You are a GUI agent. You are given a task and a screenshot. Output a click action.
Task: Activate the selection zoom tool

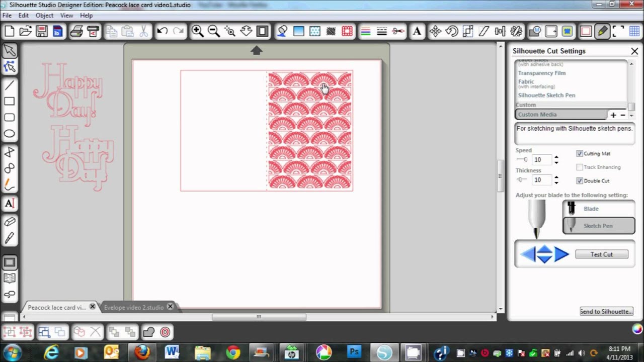[x=230, y=31]
